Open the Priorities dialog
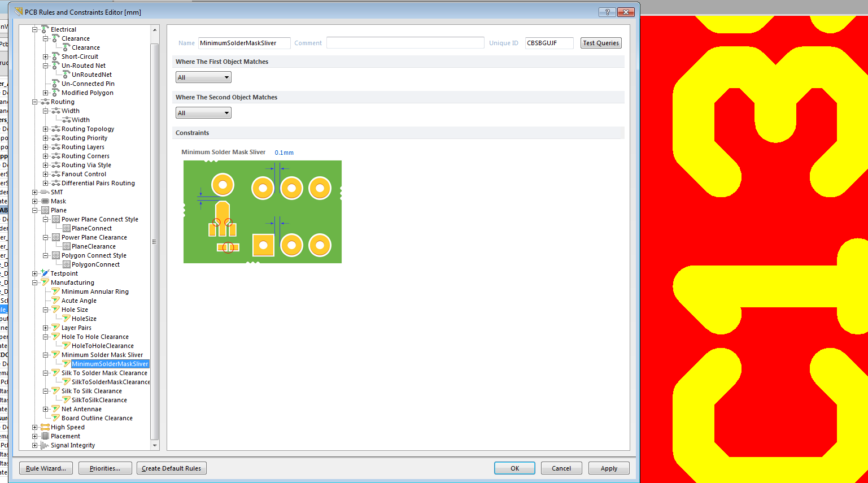This screenshot has width=868, height=483. pos(105,468)
